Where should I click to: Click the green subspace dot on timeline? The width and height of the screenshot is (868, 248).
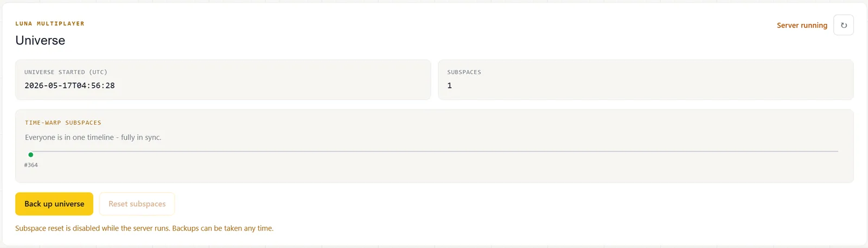point(31,155)
